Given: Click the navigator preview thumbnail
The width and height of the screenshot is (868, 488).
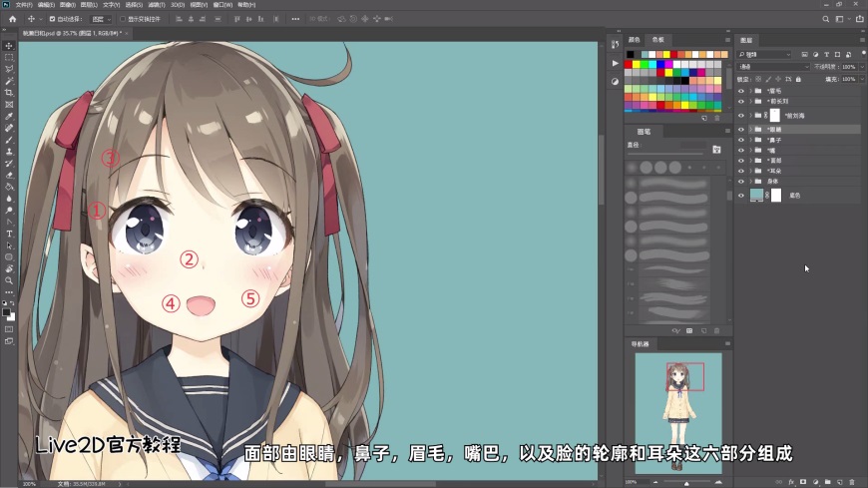Looking at the screenshot, I should 678,413.
